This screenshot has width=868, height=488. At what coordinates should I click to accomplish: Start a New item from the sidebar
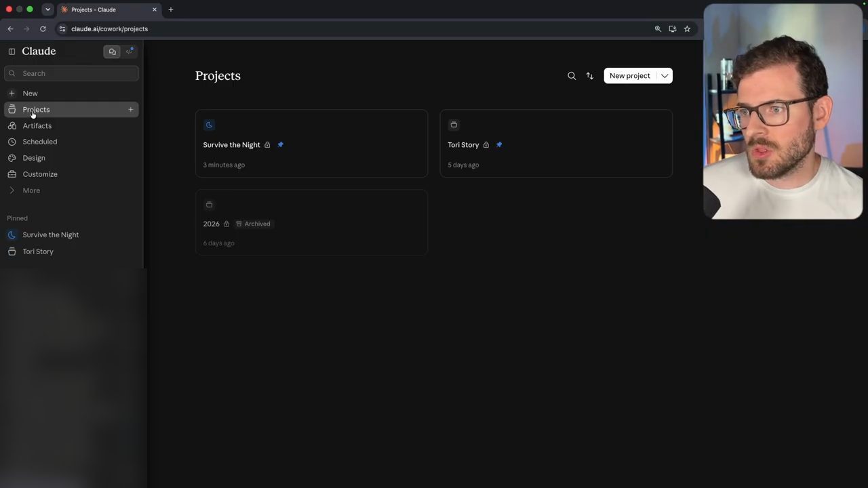click(x=71, y=93)
